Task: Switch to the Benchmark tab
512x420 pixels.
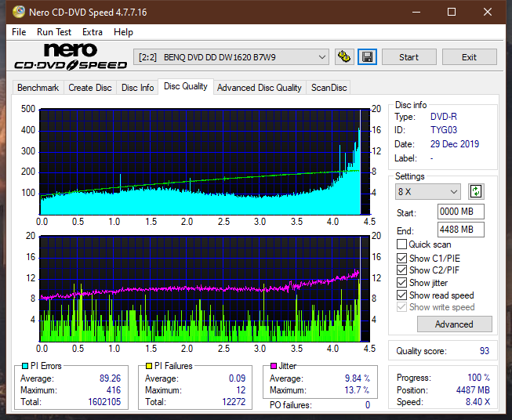Action: click(38, 88)
